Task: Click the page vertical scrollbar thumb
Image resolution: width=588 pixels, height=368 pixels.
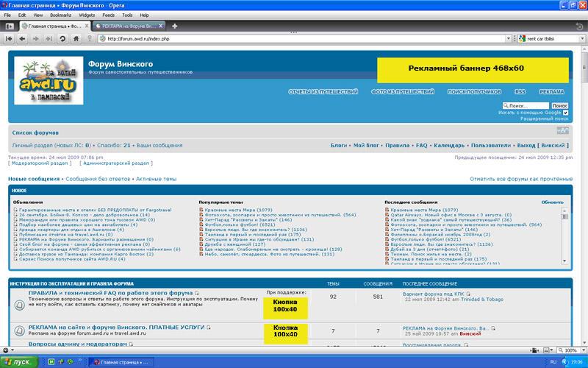Action: coord(584,68)
